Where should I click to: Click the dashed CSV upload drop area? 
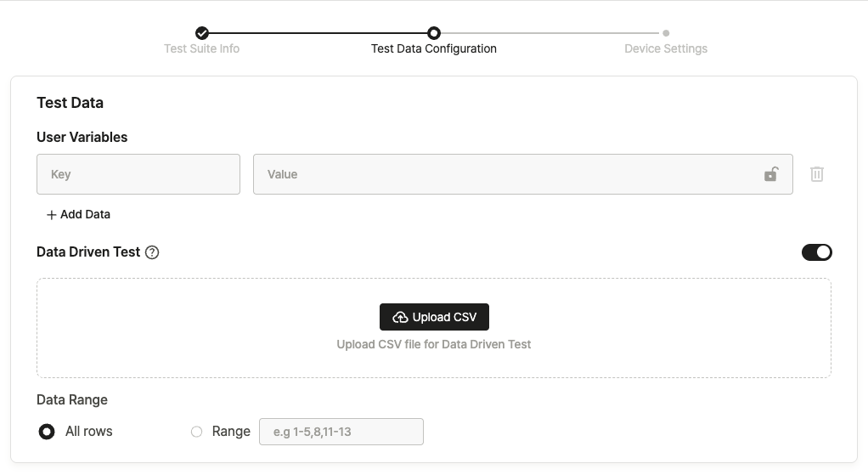pyautogui.click(x=434, y=328)
